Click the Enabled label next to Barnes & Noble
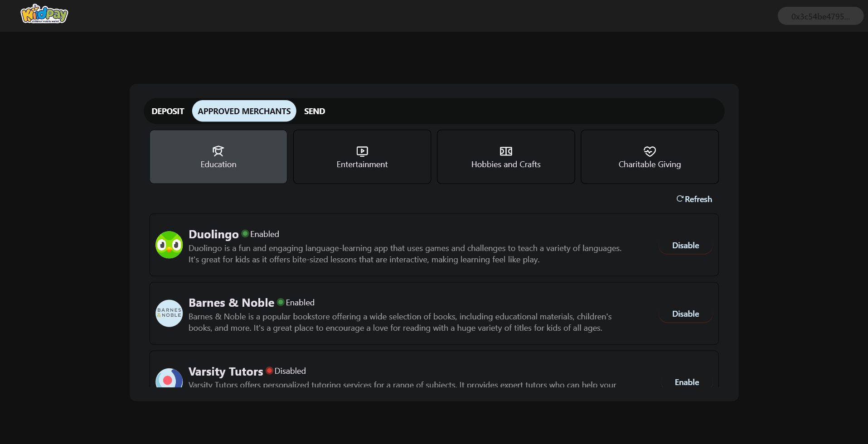The image size is (868, 444). (x=300, y=303)
